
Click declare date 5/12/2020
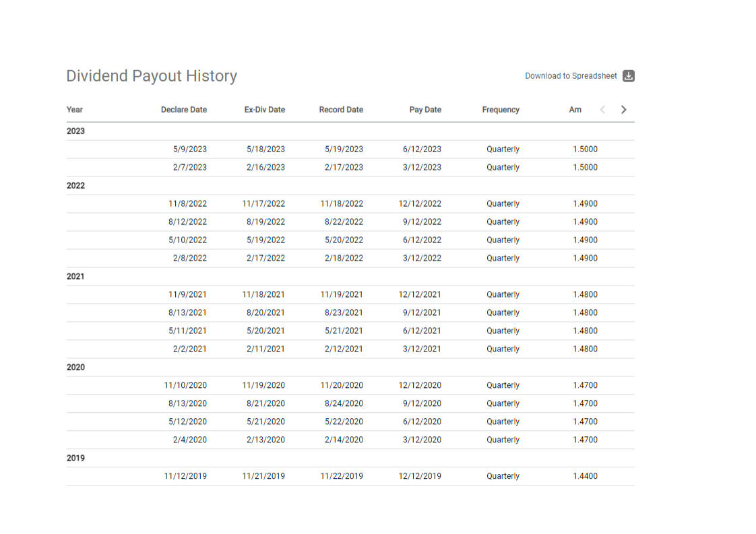click(x=187, y=422)
